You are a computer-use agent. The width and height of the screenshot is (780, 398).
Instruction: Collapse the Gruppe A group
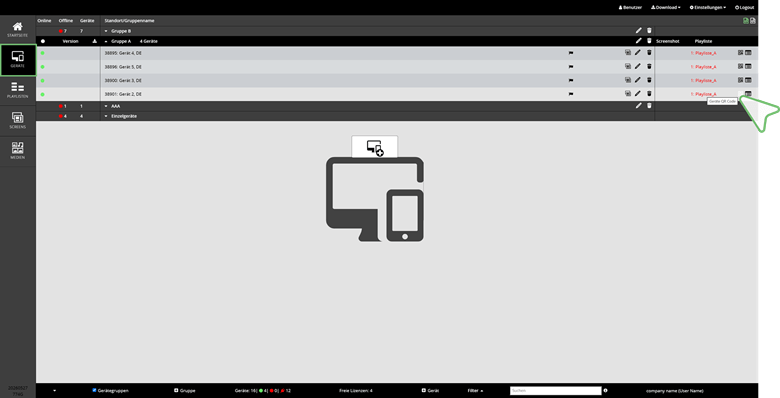pos(106,41)
